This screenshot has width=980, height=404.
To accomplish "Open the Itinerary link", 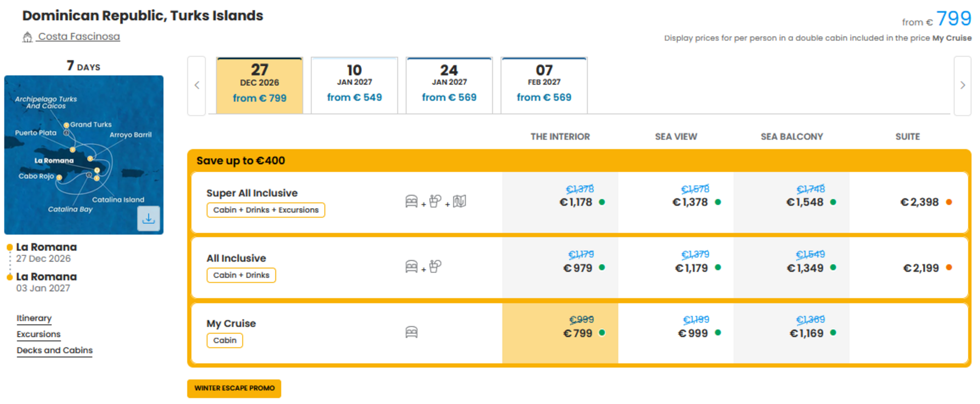I will click(x=34, y=318).
